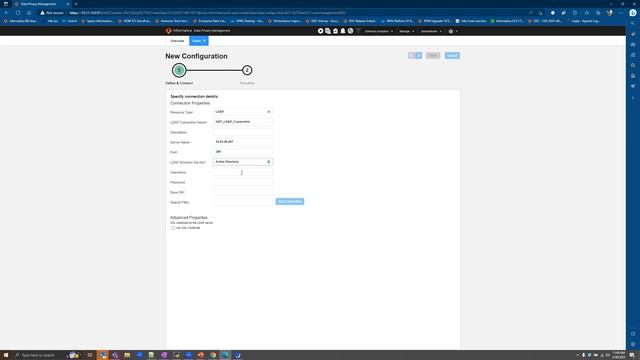Click the Informatica logo in the header
The image size is (640, 360).
coord(169,31)
